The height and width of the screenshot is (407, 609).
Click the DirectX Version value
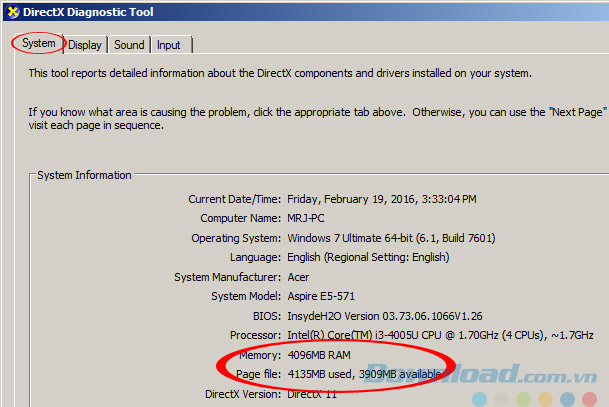tap(312, 394)
